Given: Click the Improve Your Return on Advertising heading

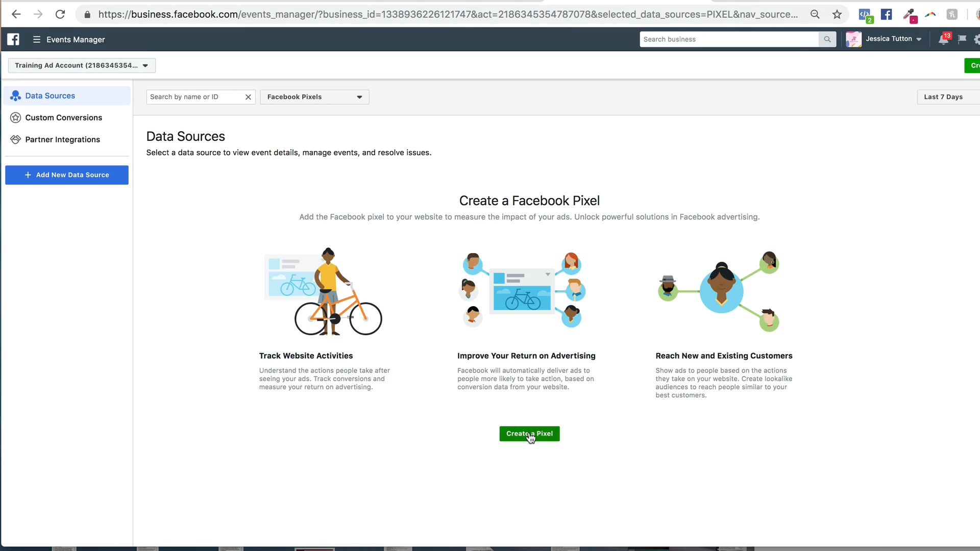Looking at the screenshot, I should pos(526,356).
